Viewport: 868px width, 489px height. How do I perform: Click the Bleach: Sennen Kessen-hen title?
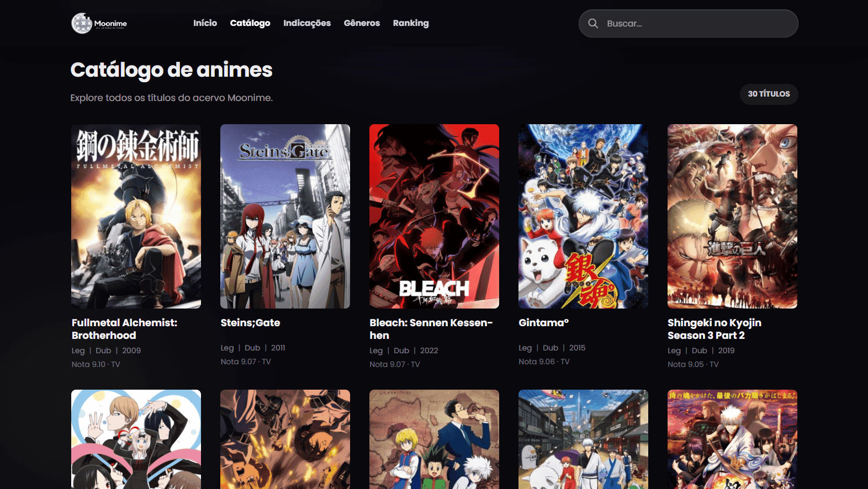click(431, 329)
